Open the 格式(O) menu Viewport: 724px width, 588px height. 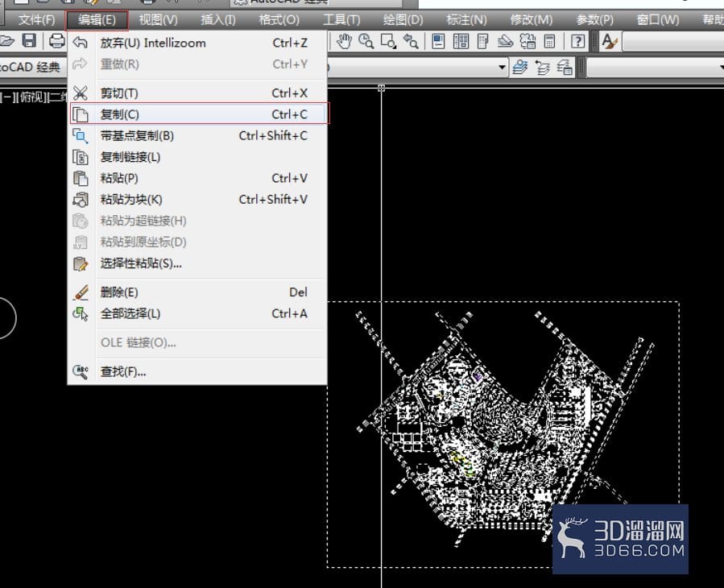pos(279,20)
